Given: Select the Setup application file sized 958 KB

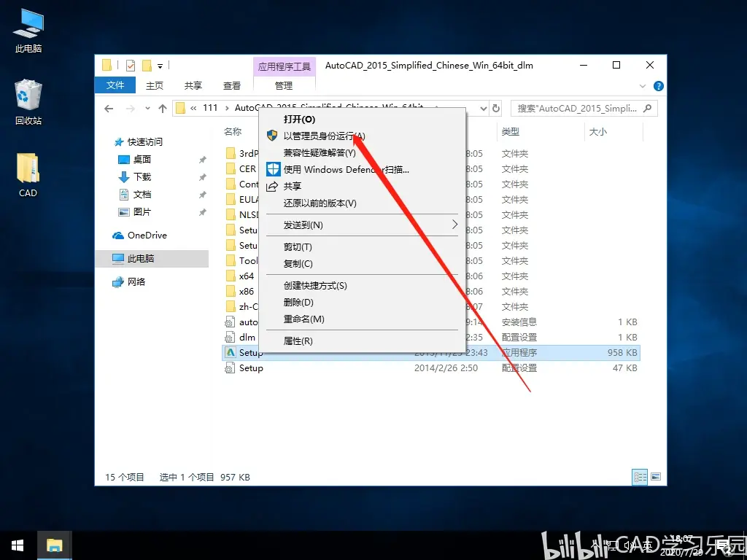Looking at the screenshot, I should (431, 353).
